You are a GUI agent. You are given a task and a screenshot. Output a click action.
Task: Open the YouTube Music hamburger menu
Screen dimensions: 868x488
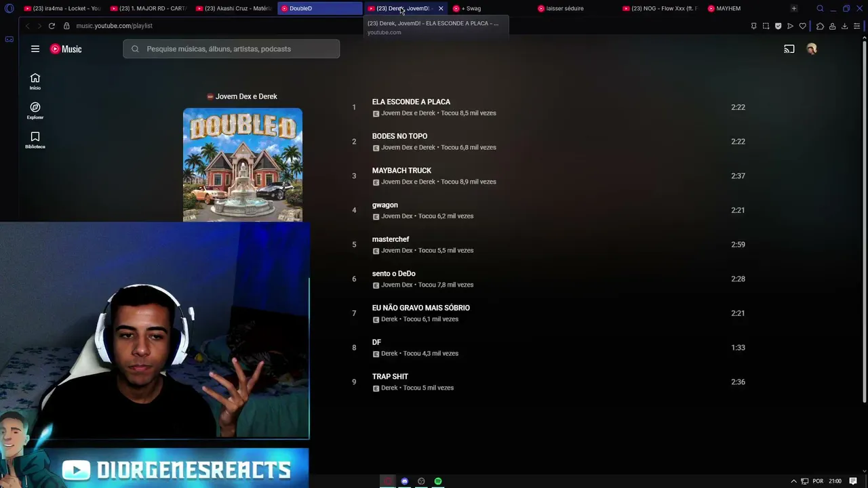35,49
